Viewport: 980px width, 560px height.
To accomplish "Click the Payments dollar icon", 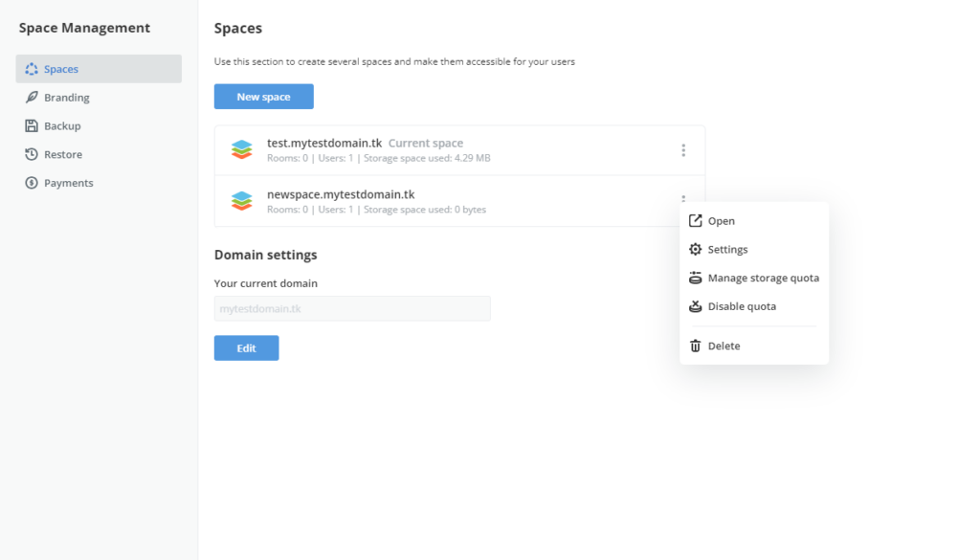I will (x=32, y=183).
